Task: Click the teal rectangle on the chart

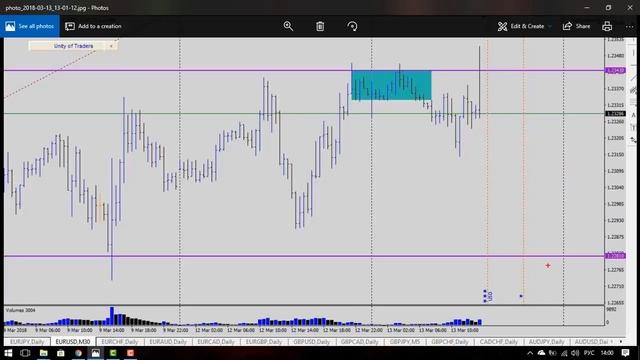Action: [391, 85]
